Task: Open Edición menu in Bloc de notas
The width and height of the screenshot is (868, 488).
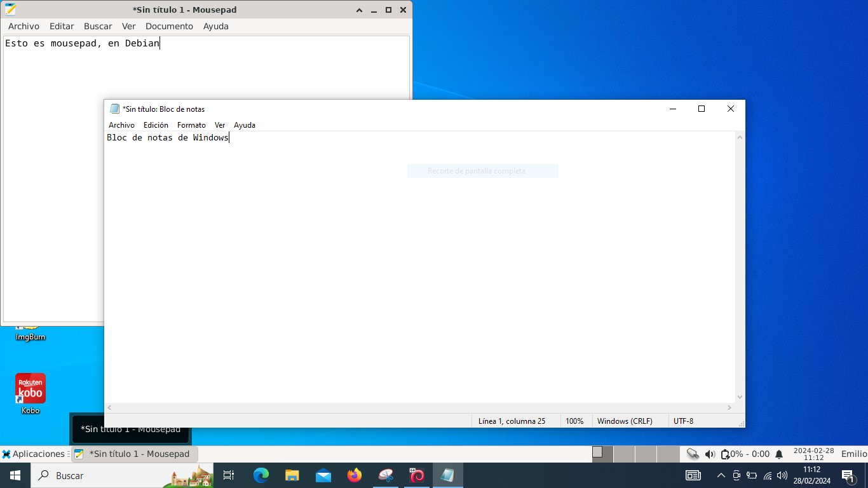Action: coord(156,125)
